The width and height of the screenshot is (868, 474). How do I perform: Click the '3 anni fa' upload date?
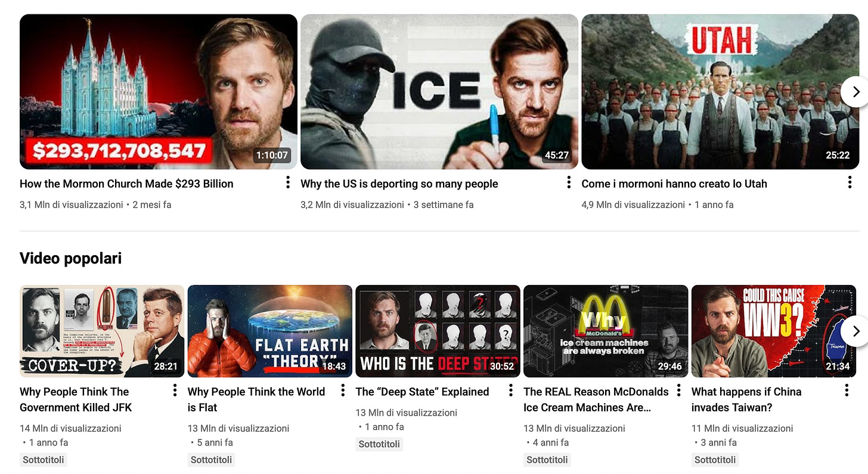click(719, 442)
